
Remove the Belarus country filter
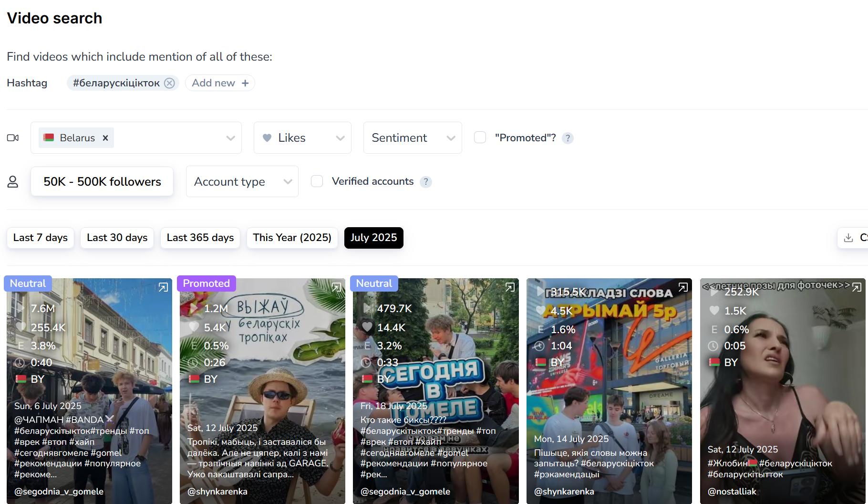coord(105,138)
